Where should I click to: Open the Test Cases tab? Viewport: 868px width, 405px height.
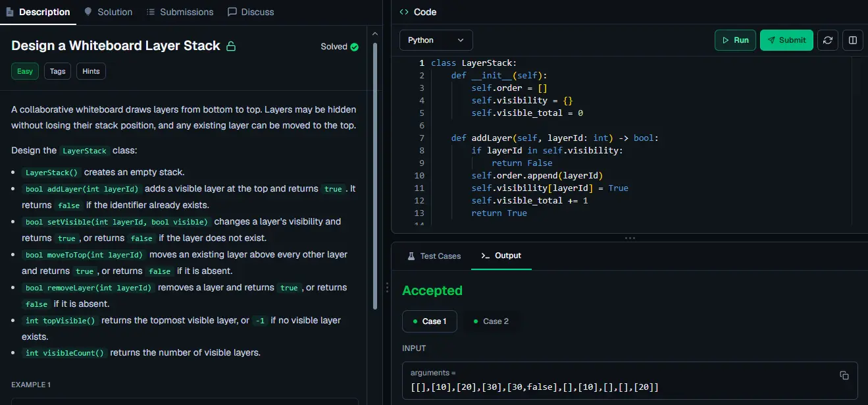click(x=434, y=256)
